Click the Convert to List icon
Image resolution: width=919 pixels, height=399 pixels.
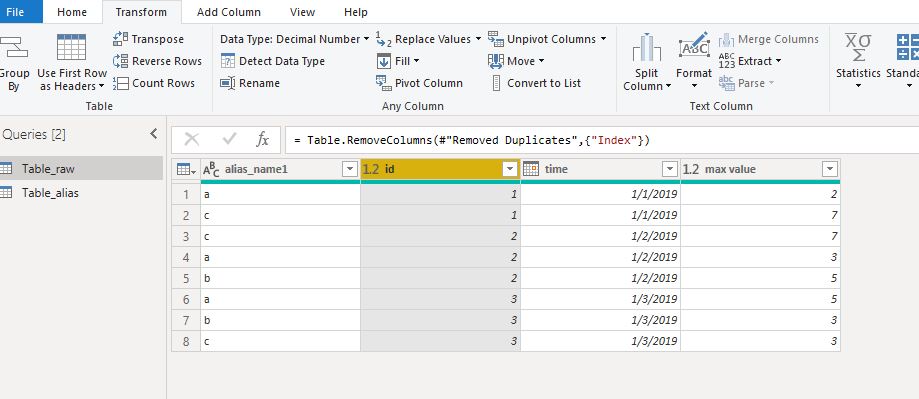point(496,83)
